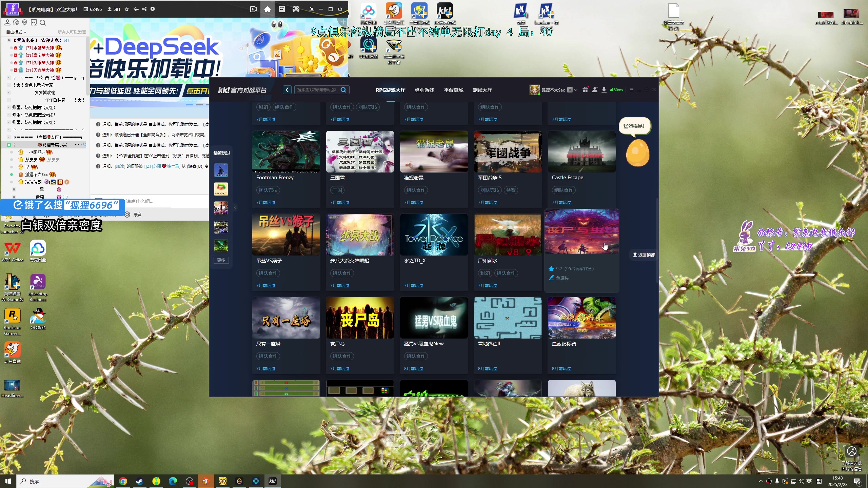Switch to the RPG游戏大厅 tab
This screenshot has width=868, height=488.
(x=390, y=90)
